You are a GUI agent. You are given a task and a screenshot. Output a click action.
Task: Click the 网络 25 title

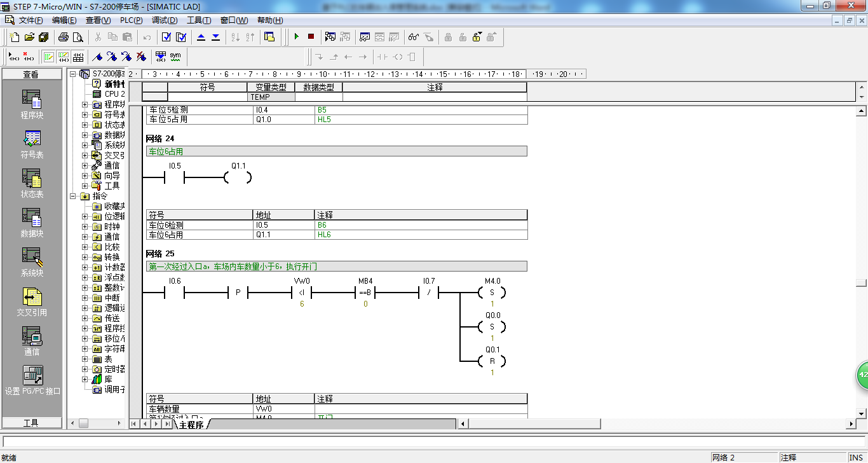(x=160, y=254)
